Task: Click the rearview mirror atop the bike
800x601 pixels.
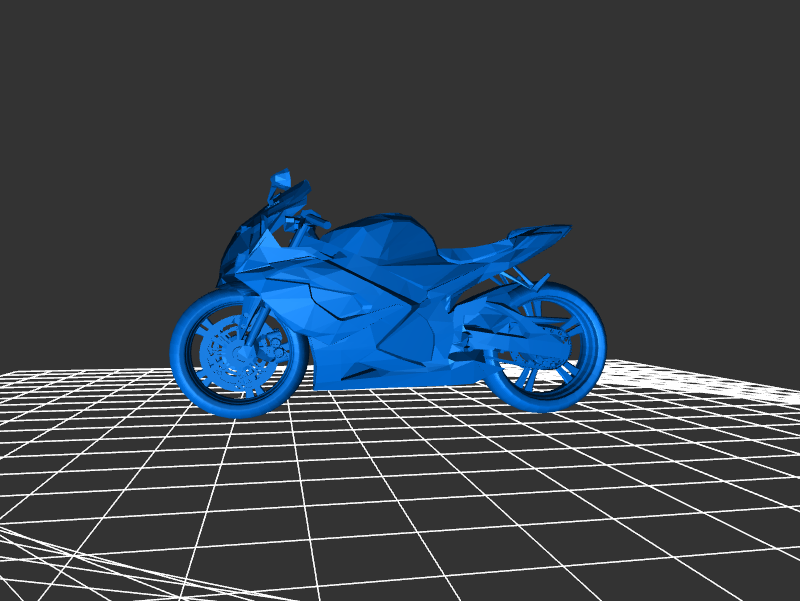Action: pos(281,180)
